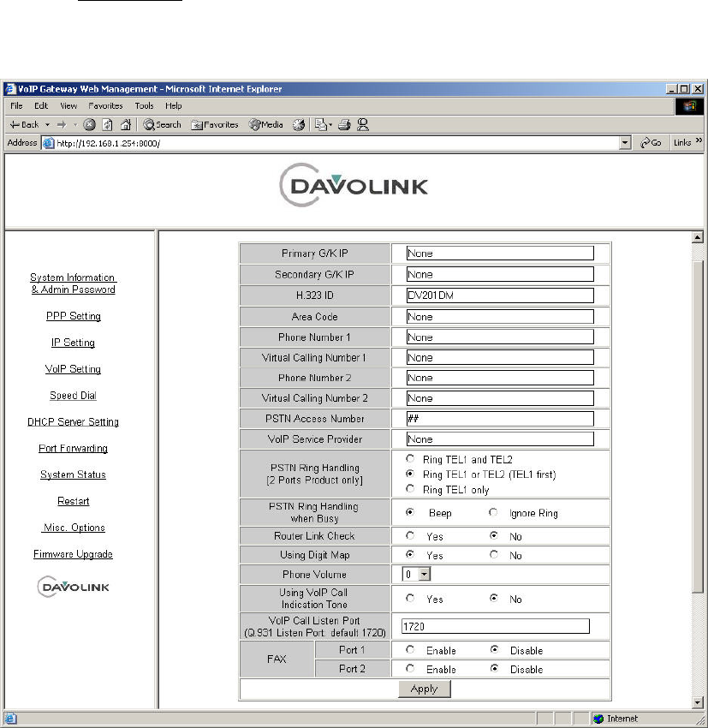Open the Edit menu
The width and height of the screenshot is (708, 728).
coord(41,106)
